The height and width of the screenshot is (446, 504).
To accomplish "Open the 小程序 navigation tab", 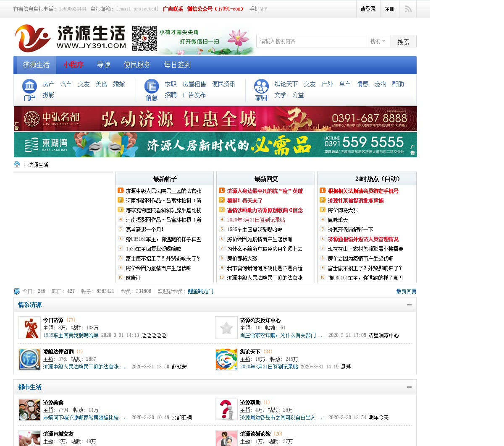I will (73, 65).
